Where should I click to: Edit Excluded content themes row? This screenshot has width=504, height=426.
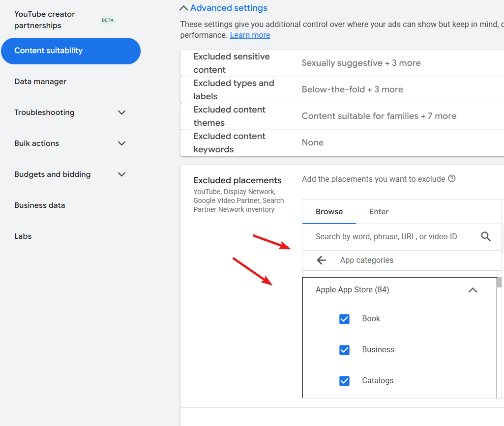click(342, 116)
